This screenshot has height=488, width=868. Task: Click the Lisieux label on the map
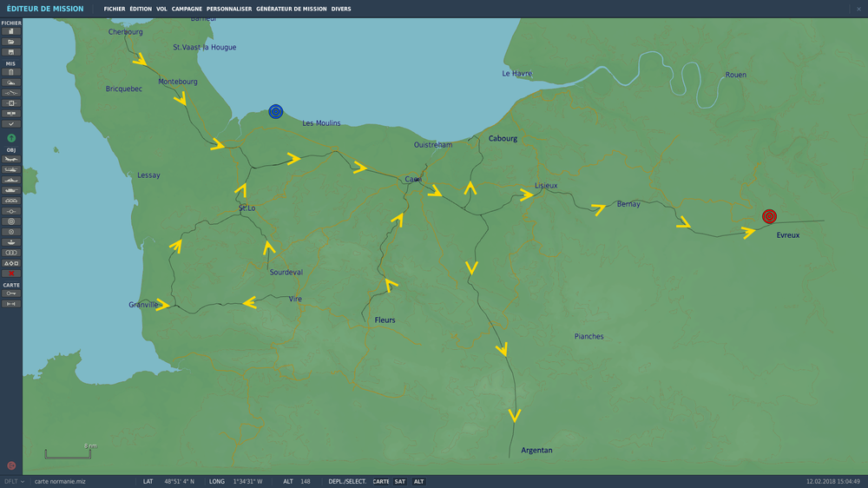tap(546, 186)
